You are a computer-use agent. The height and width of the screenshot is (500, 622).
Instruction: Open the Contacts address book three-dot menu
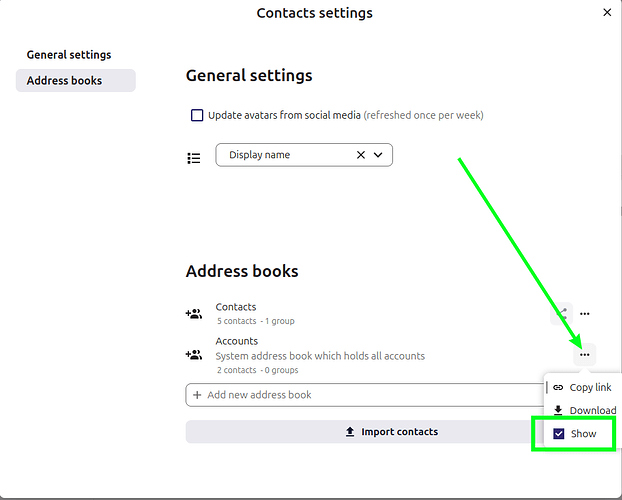[585, 314]
